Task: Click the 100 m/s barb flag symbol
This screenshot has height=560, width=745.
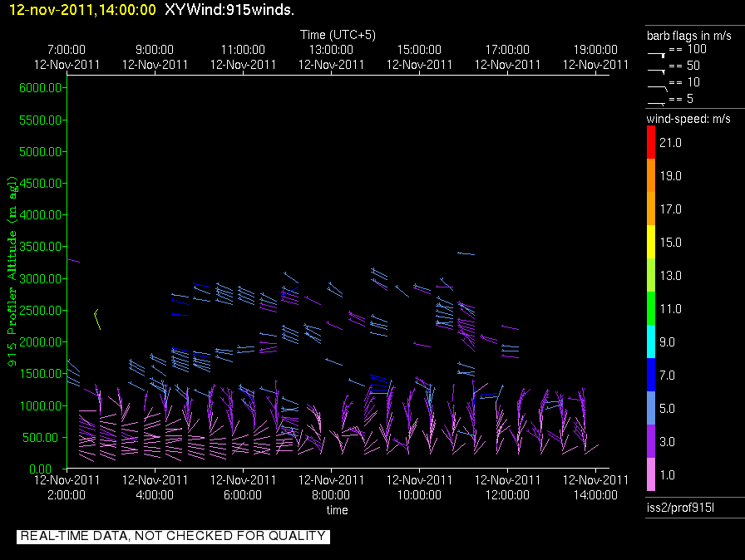Action: click(x=656, y=55)
